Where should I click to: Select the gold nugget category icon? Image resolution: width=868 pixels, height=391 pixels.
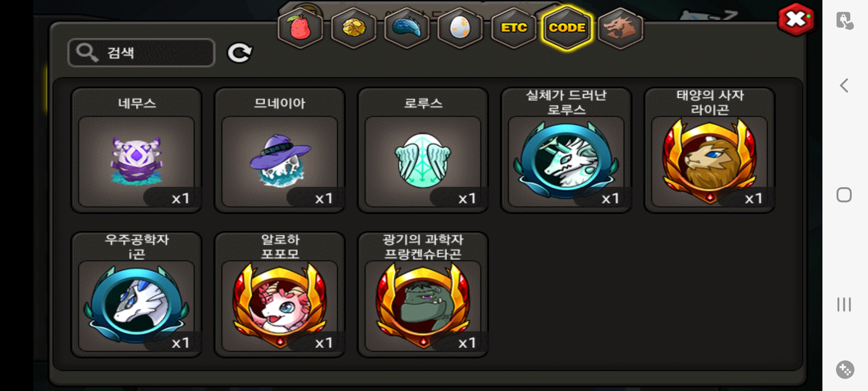pyautogui.click(x=354, y=28)
